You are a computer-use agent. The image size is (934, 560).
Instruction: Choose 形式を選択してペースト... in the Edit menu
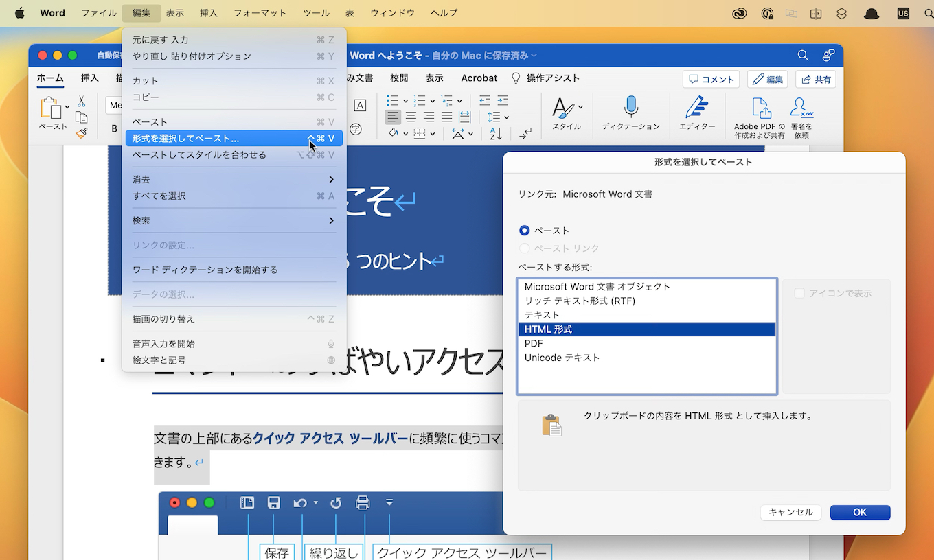pos(233,139)
